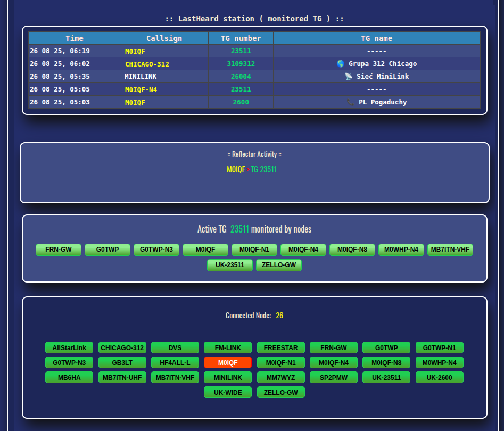Open TG number 3109312 in LastHeard table

(241, 64)
